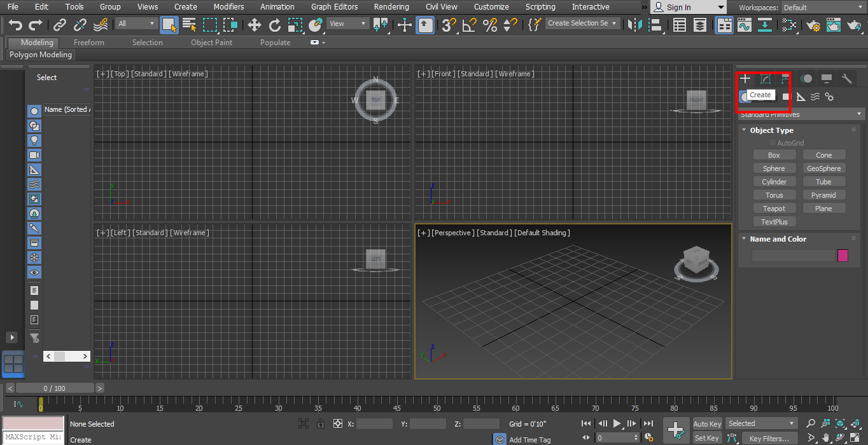This screenshot has height=445, width=868.
Task: Toggle Auto Key animation mode
Action: point(706,423)
